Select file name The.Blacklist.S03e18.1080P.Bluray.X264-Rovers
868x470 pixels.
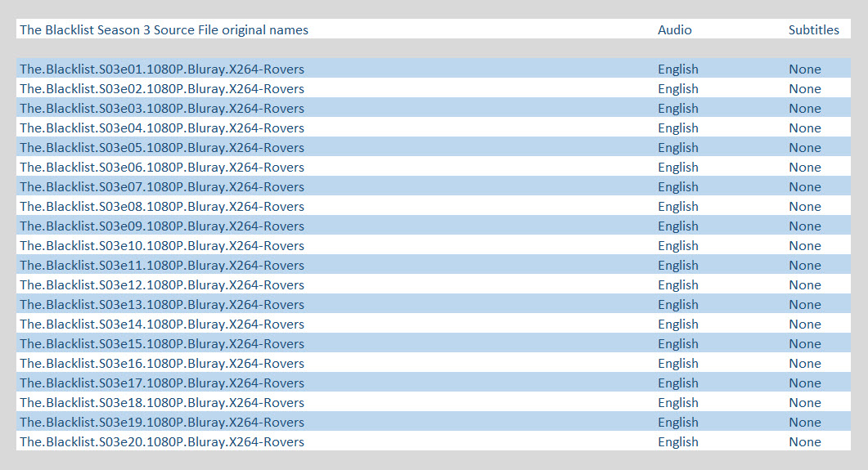pos(162,403)
